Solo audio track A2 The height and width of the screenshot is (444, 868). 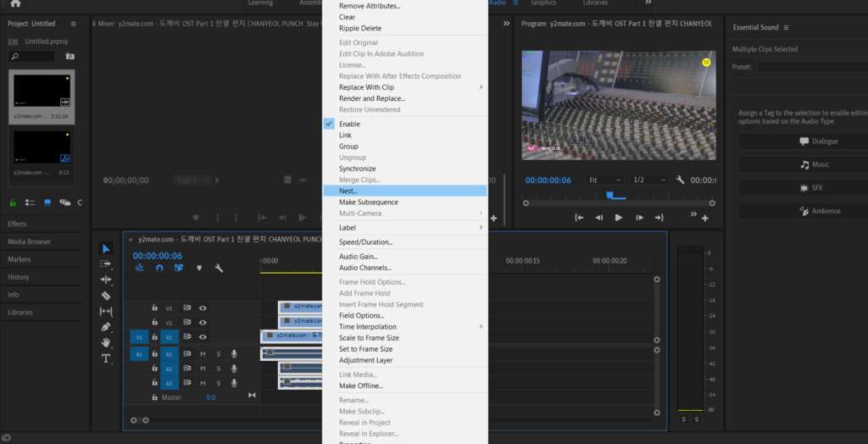point(218,368)
